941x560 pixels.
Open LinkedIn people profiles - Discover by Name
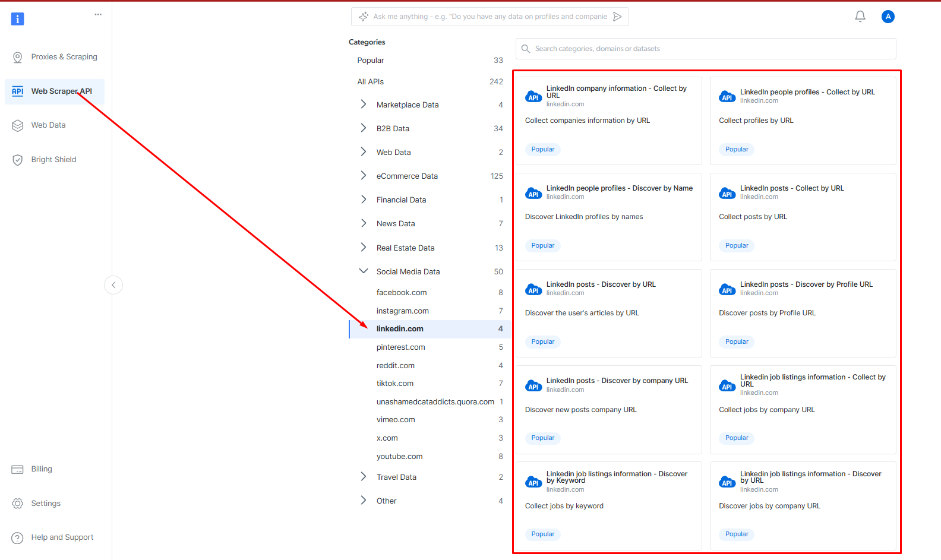[609, 217]
